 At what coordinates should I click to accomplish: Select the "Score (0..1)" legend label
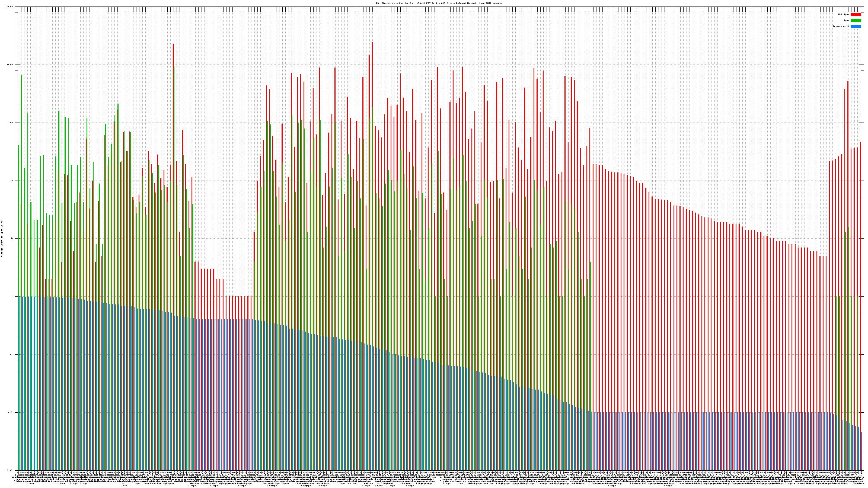pyautogui.click(x=841, y=26)
